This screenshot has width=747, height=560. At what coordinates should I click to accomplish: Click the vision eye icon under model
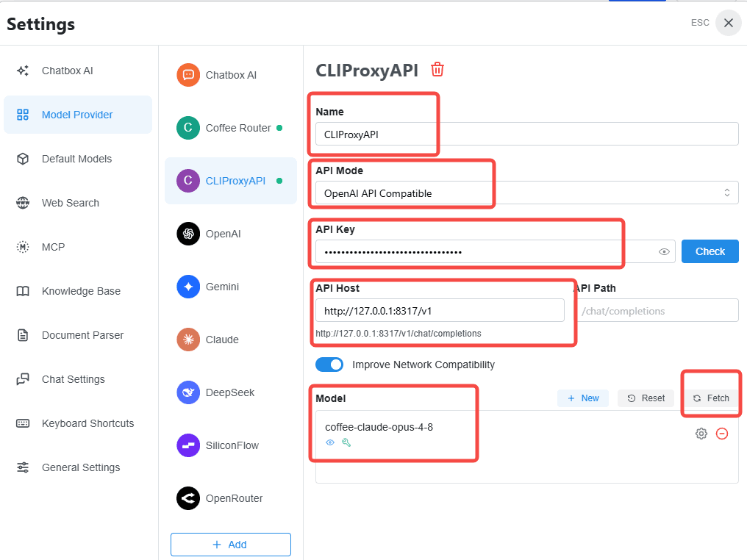pyautogui.click(x=330, y=442)
